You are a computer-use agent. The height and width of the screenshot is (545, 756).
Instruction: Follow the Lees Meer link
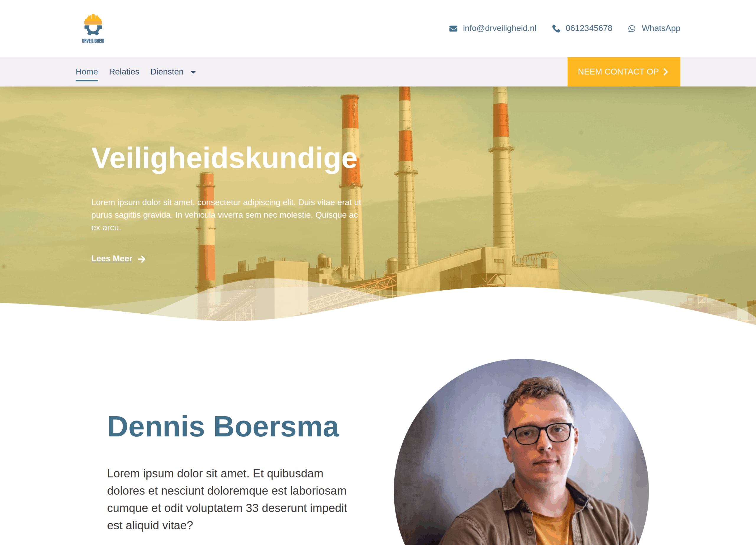pyautogui.click(x=112, y=258)
